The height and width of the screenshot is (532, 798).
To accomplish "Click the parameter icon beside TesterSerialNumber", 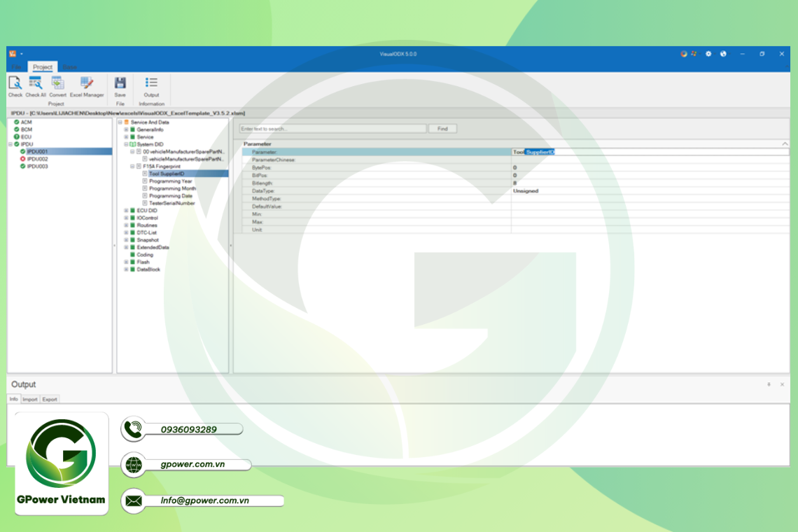I will click(x=145, y=203).
